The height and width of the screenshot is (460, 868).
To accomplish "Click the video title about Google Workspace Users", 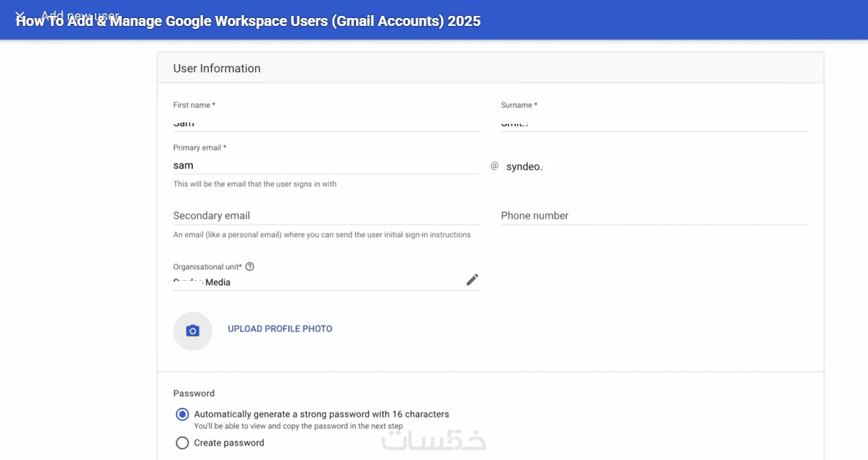I will [248, 21].
